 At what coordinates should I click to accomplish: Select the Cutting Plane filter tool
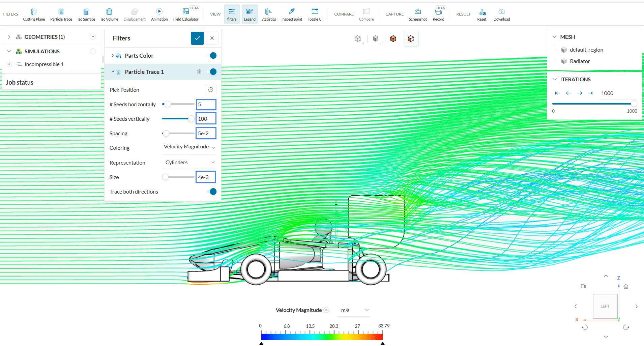tap(34, 15)
